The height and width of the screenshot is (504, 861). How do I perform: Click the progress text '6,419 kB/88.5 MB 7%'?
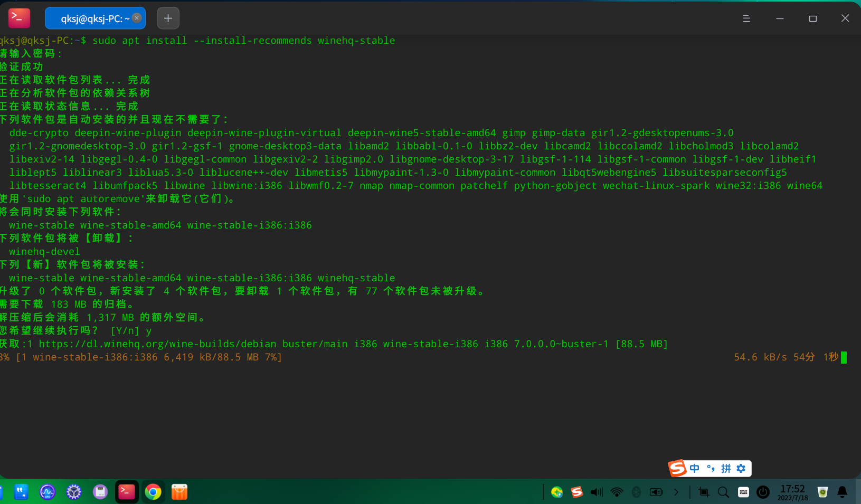click(223, 357)
